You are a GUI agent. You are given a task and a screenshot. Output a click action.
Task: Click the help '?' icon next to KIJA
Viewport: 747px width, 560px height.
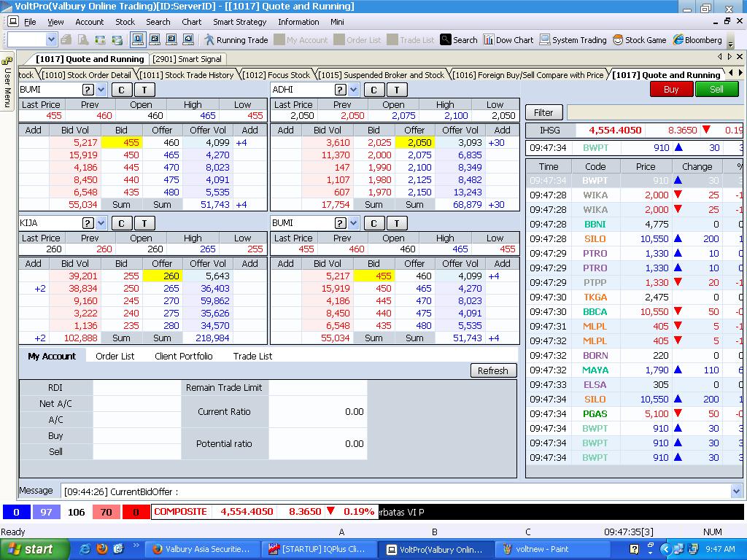[88, 223]
